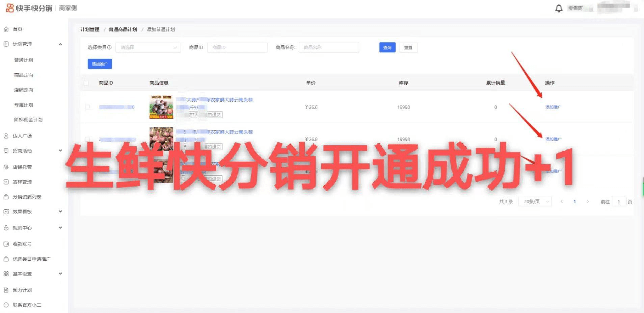The height and width of the screenshot is (313, 644).
Task: Click the blurred account name at top right
Action: 614,7
